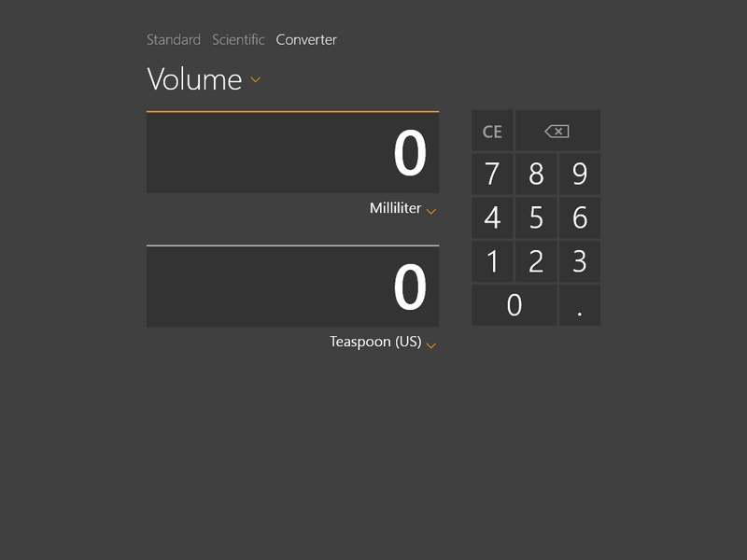Tap the 6 key on the keypad

point(580,218)
